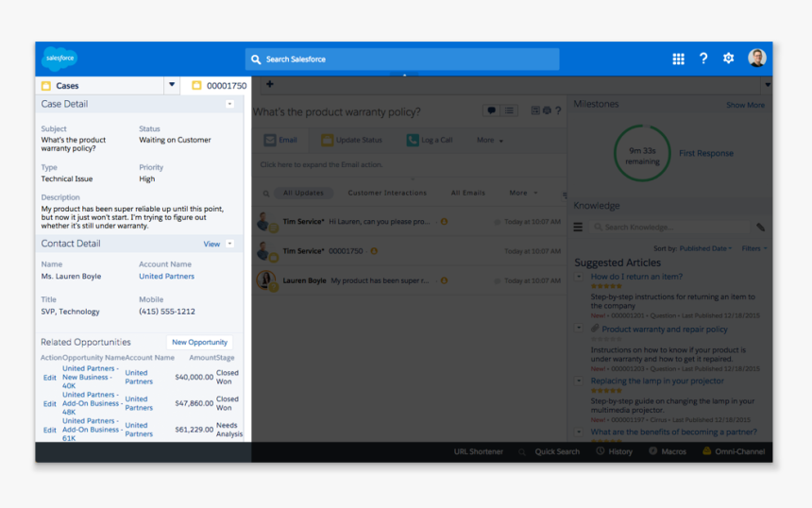Screen dimensions: 812x508
Task: Click the View link in Contact Detail
Action: (x=211, y=244)
